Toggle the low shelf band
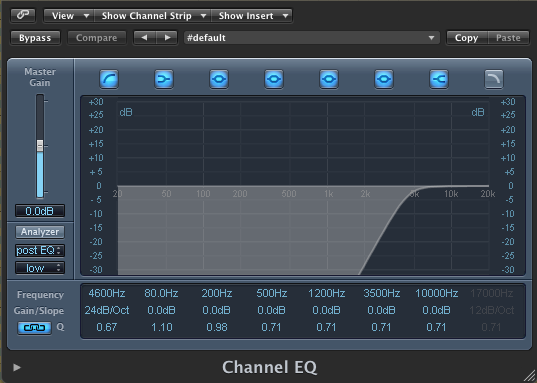 click(164, 79)
